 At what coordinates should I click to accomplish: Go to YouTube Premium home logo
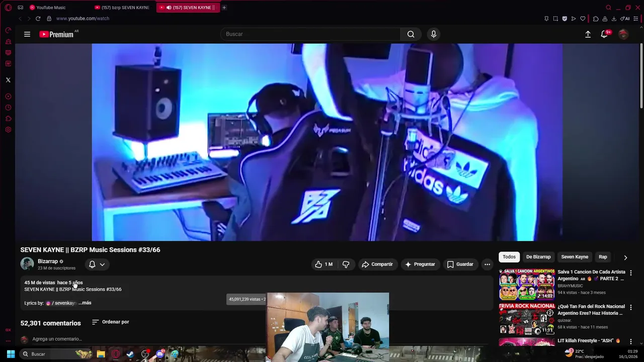56,34
